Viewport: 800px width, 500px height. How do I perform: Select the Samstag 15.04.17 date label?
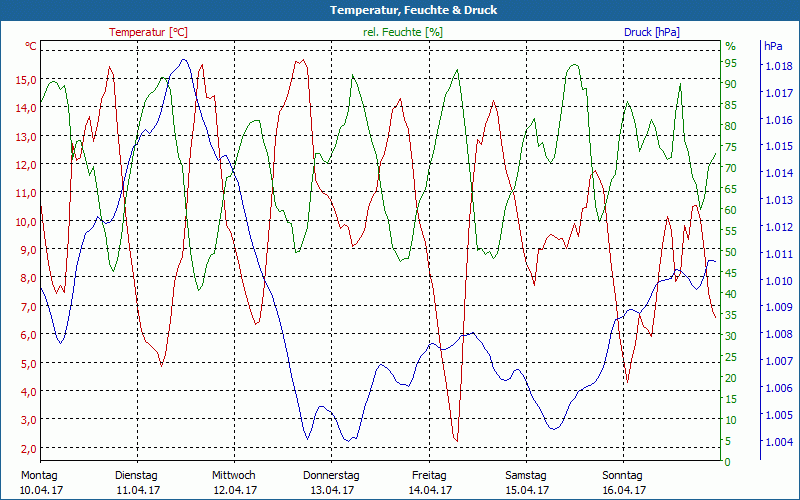[527, 483]
